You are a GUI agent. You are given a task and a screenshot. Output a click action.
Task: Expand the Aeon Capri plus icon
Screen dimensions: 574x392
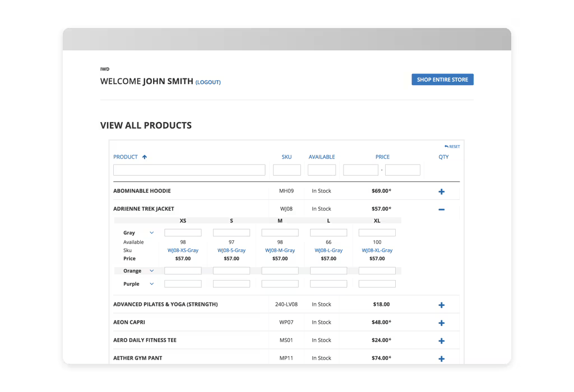click(441, 323)
